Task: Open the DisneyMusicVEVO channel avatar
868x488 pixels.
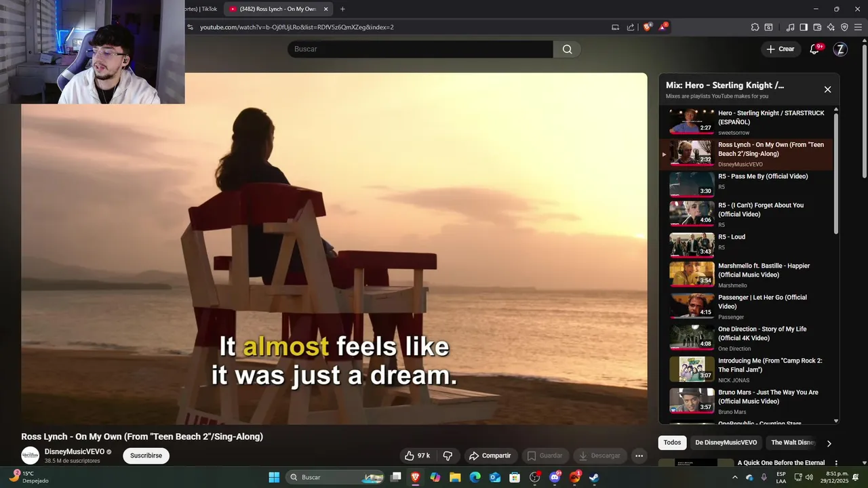Action: 30,455
